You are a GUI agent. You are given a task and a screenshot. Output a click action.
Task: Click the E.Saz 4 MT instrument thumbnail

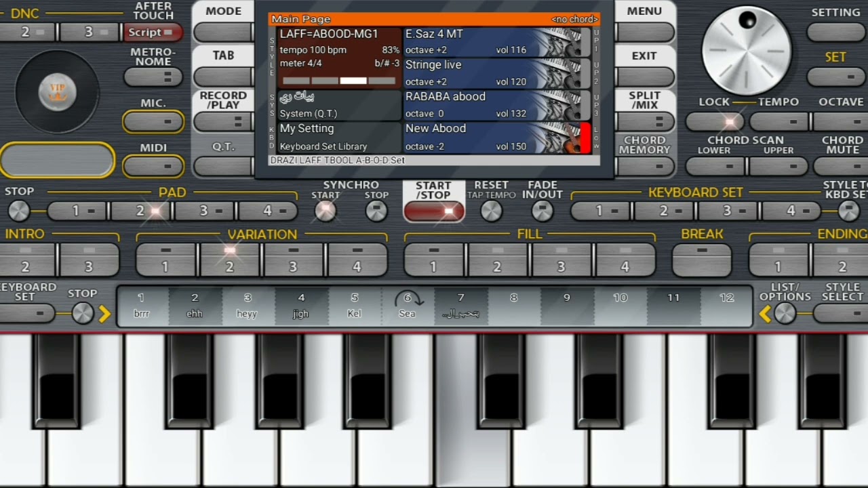pyautogui.click(x=563, y=42)
